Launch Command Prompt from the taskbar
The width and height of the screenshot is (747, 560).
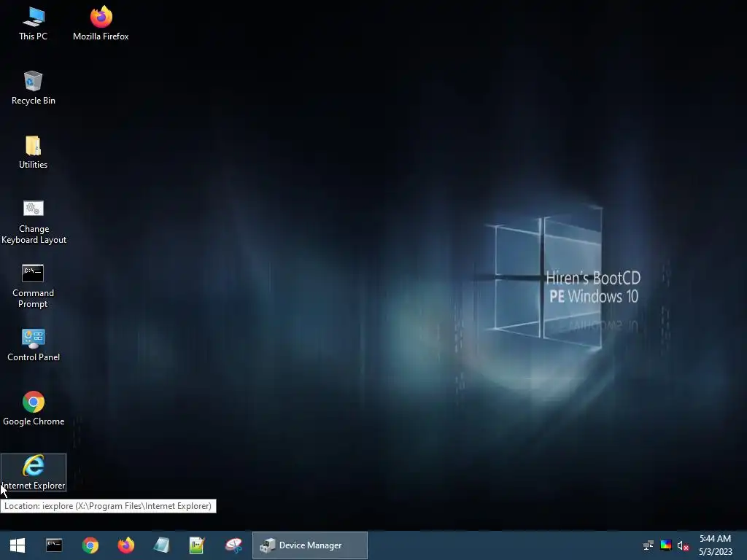click(54, 545)
